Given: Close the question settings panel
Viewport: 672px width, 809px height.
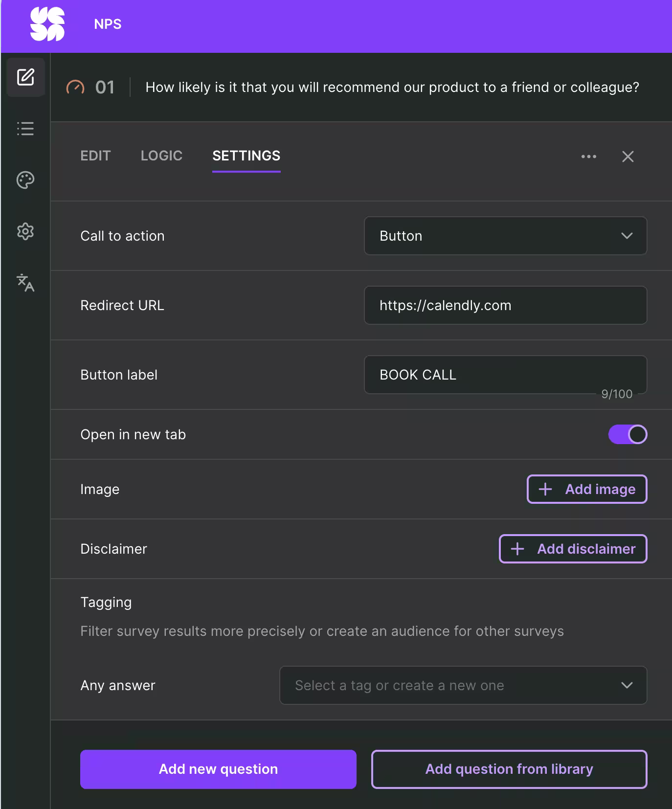Looking at the screenshot, I should (627, 157).
